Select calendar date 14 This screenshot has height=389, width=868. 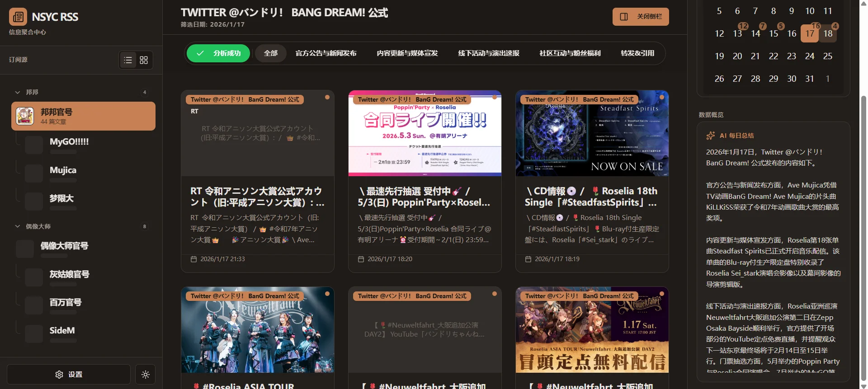point(755,33)
